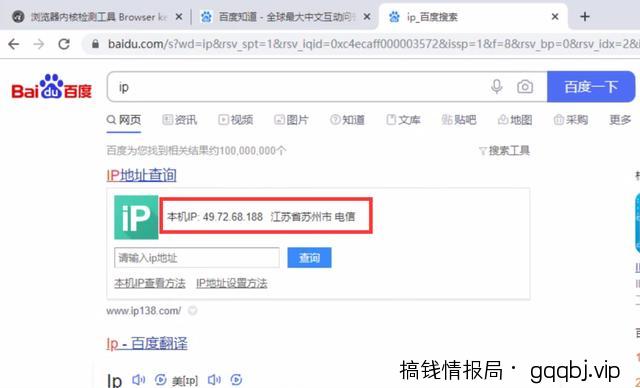Play the first Ip pronunciation speaker icon
The width and height of the screenshot is (640, 388).
[x=139, y=380]
